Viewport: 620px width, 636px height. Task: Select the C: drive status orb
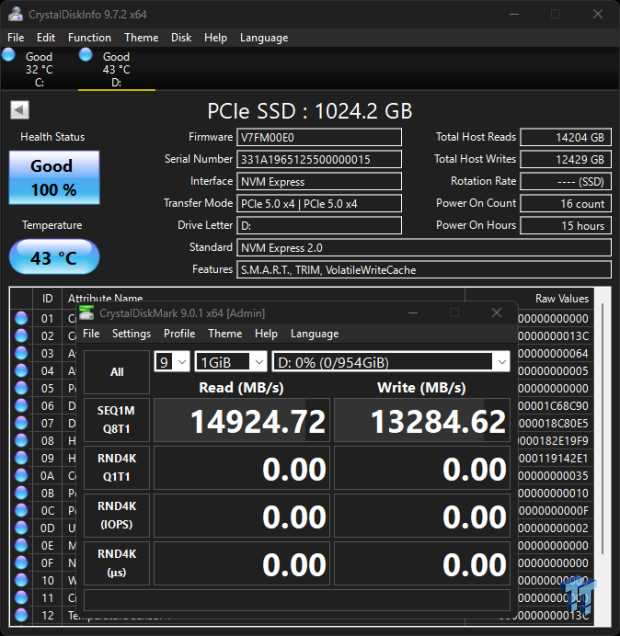point(9,55)
